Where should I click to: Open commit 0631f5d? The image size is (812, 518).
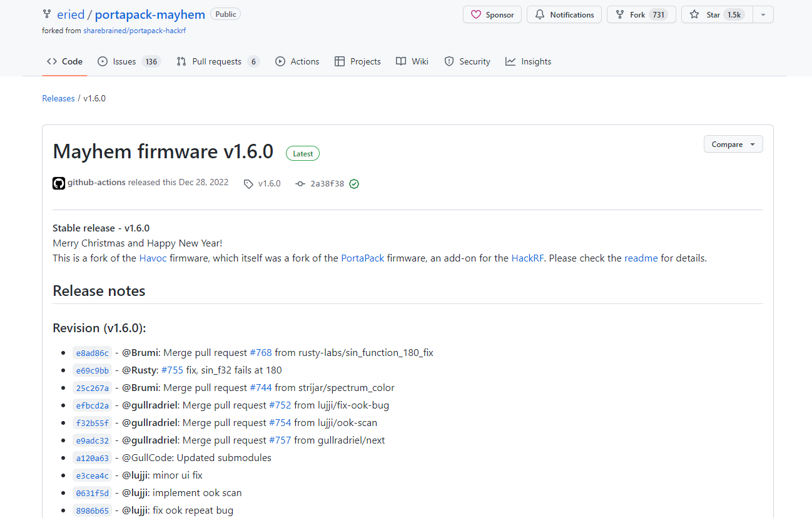pos(92,493)
